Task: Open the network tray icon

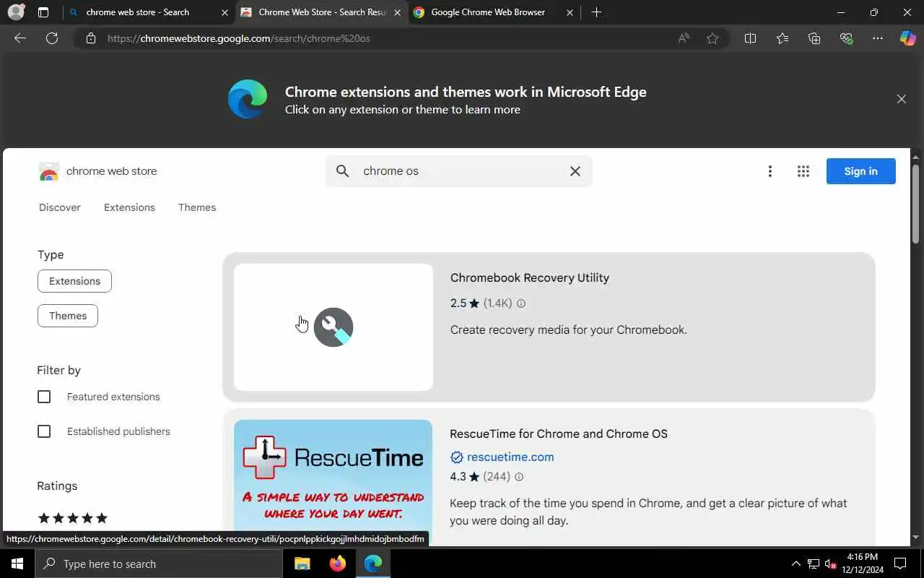Action: coord(814,564)
